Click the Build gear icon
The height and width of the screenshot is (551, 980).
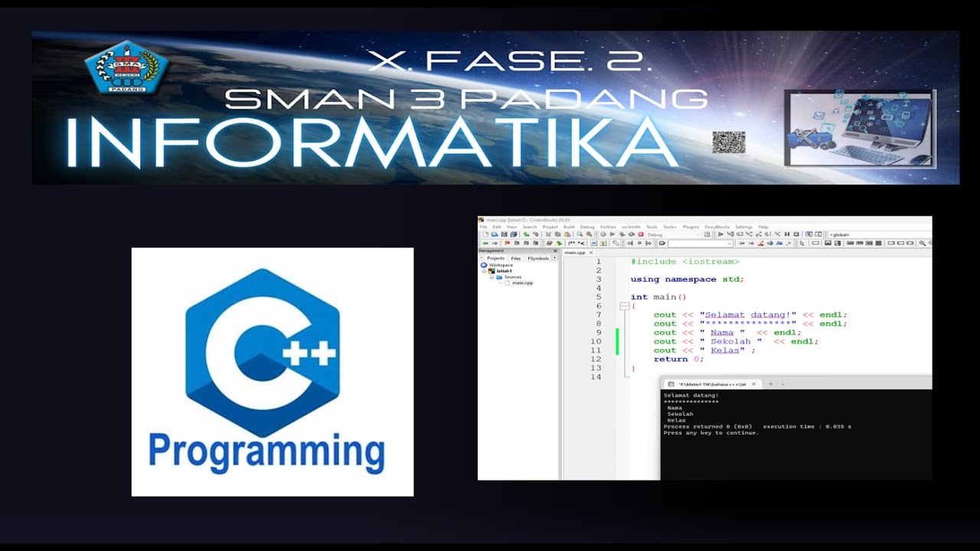click(603, 234)
